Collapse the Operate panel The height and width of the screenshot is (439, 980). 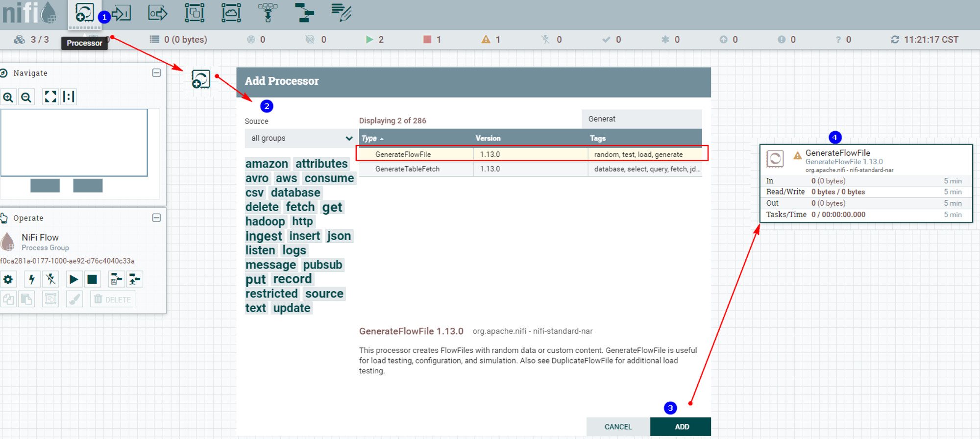click(156, 218)
